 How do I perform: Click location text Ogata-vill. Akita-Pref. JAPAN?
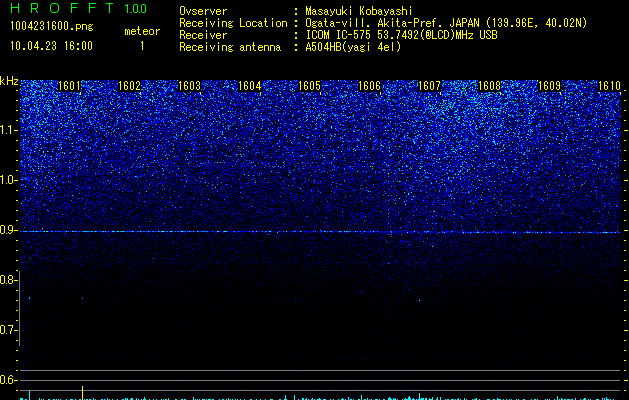coord(392,23)
